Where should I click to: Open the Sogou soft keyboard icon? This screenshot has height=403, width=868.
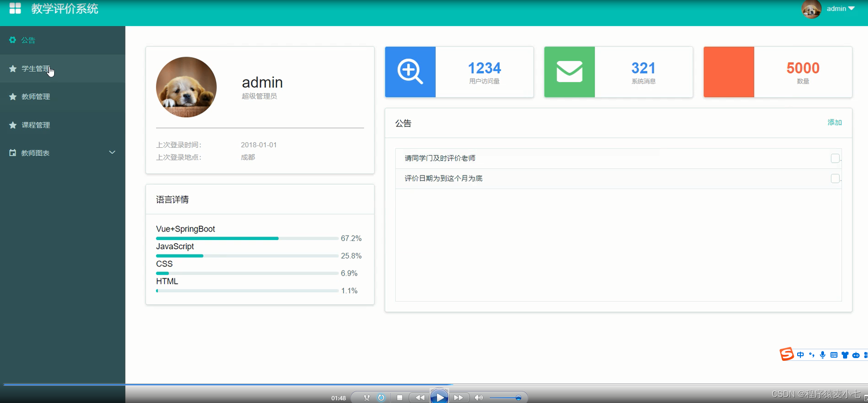834,355
